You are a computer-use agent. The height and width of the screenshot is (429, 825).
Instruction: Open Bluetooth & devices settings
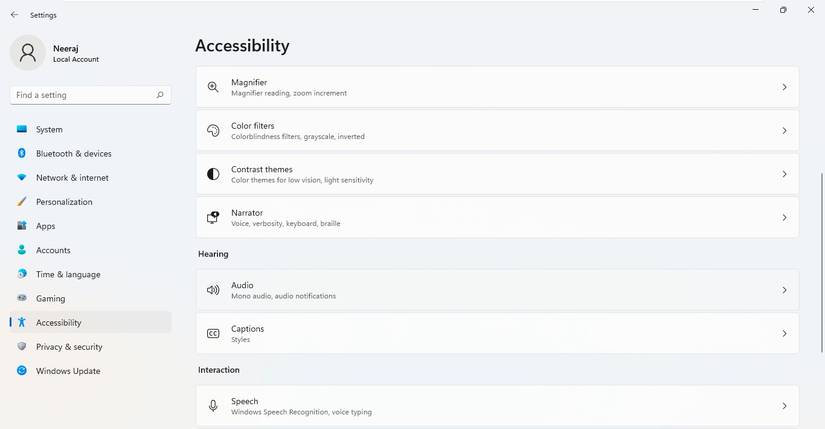coord(73,154)
